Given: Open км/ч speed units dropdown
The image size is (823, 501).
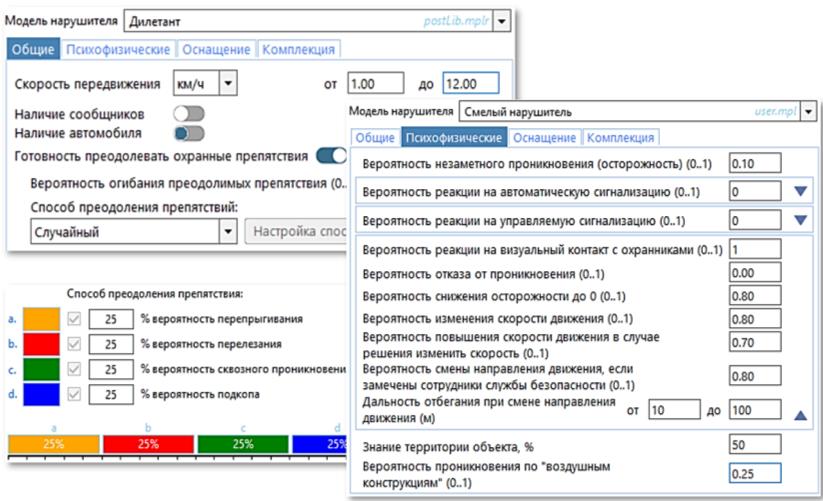Looking at the screenshot, I should click(227, 85).
